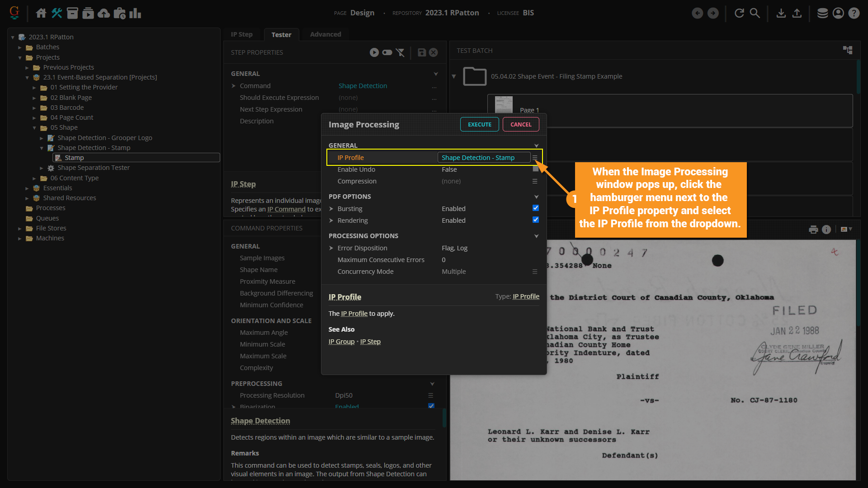Uncheck the Rendering enabled checkbox
The width and height of the screenshot is (868, 488).
536,220
